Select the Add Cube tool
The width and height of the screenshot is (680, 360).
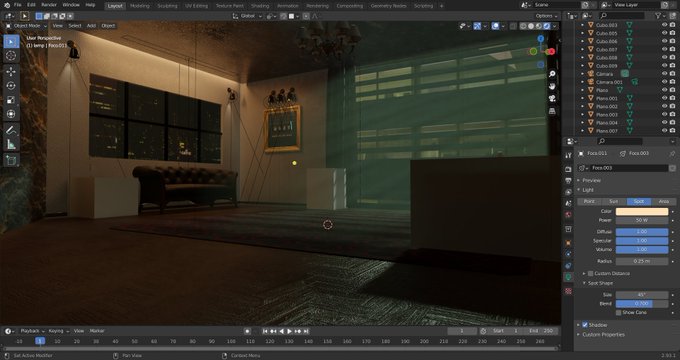tap(11, 160)
